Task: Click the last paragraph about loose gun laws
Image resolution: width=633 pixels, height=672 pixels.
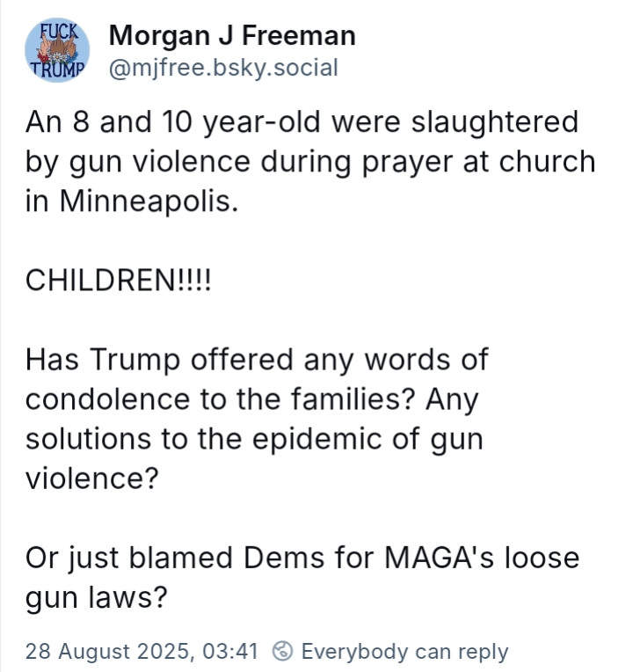Action: pos(302,577)
